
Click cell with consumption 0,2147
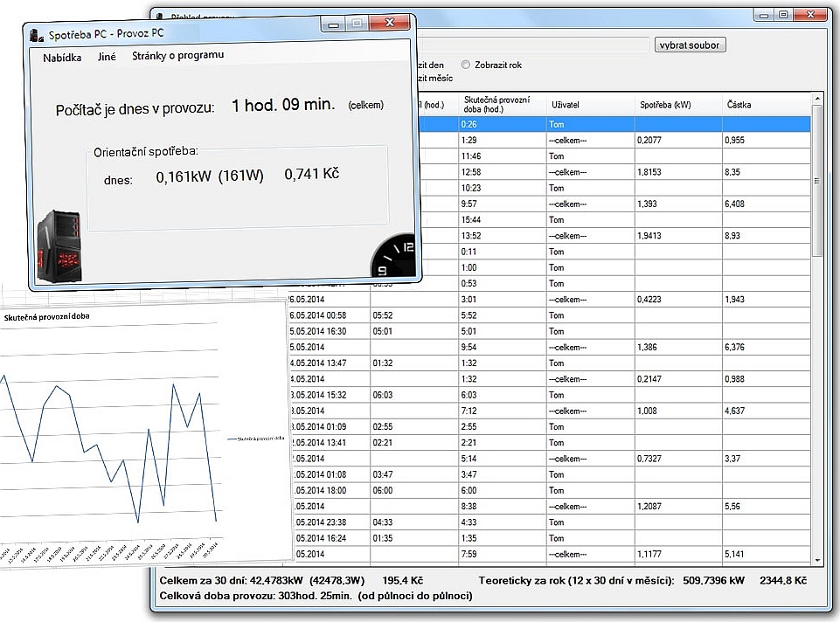[x=679, y=379]
